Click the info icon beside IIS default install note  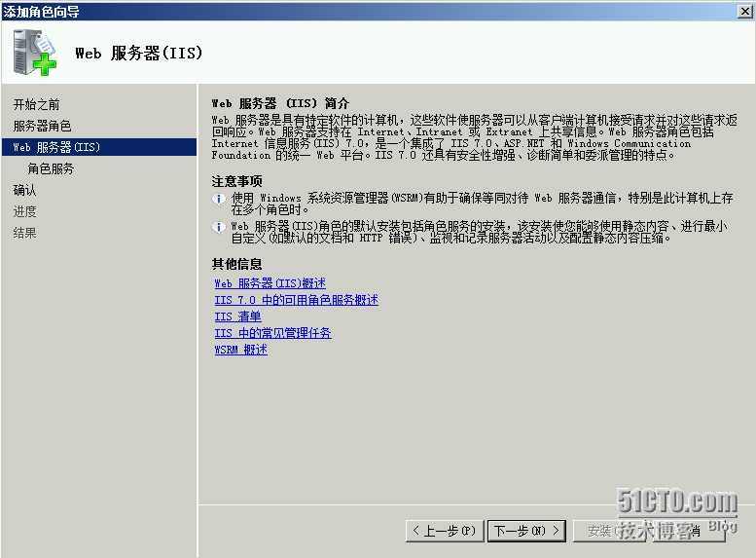click(218, 227)
